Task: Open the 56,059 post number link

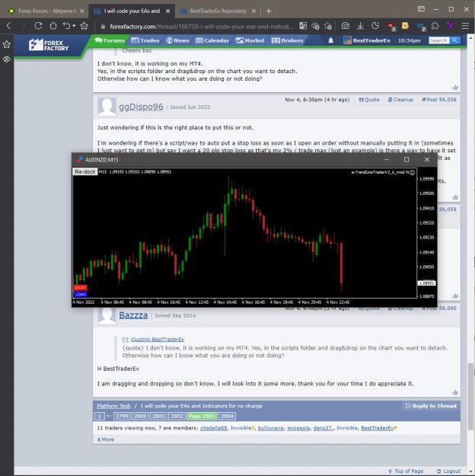Action: (448, 209)
